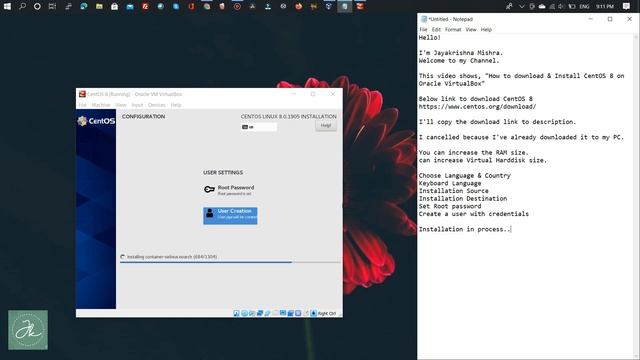Click optical disk icon in VM status bar
Image resolution: width=640 pixels, height=360 pixels.
click(x=244, y=313)
